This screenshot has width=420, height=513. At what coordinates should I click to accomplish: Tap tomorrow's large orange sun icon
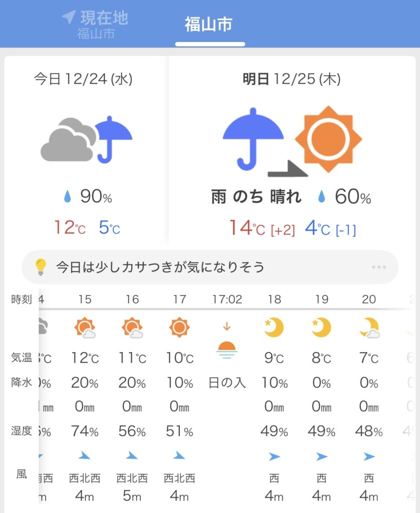coord(328,139)
